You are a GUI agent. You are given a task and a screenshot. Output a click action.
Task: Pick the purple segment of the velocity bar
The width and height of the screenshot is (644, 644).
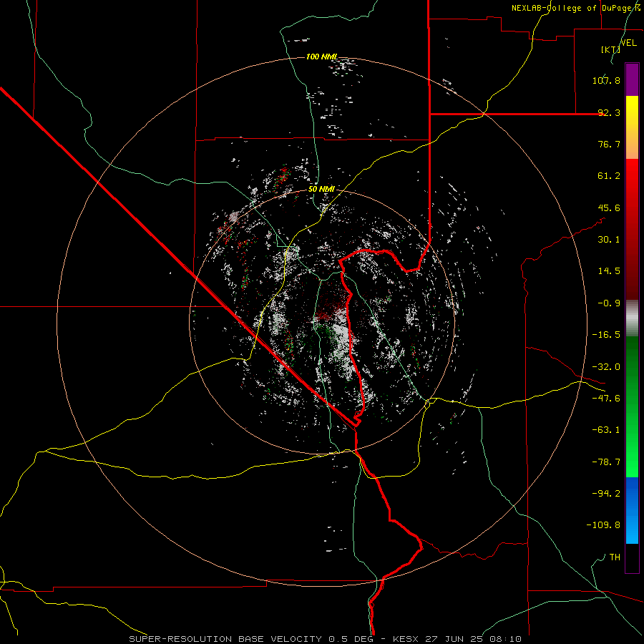[x=632, y=79]
